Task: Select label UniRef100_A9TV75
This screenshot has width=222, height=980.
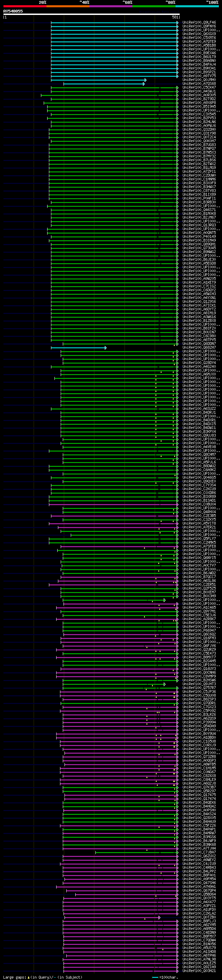Action: pos(199,76)
